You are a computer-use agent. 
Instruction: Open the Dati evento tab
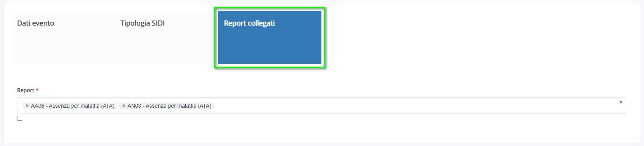point(36,23)
